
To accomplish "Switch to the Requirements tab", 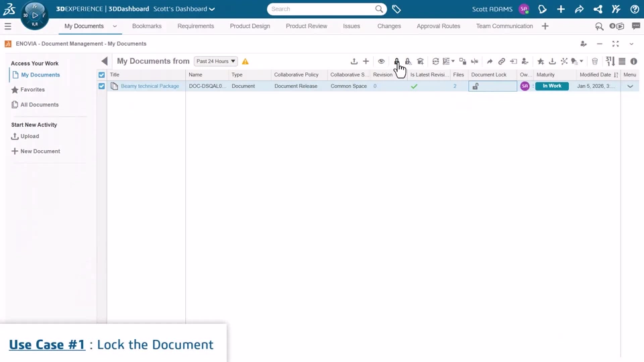I will tap(195, 26).
